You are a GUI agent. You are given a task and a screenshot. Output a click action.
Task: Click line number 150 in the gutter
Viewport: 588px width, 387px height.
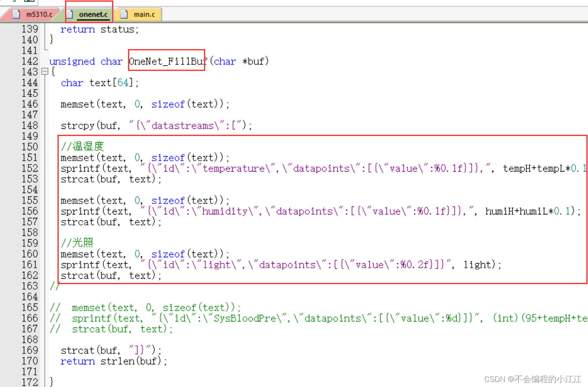pos(30,147)
